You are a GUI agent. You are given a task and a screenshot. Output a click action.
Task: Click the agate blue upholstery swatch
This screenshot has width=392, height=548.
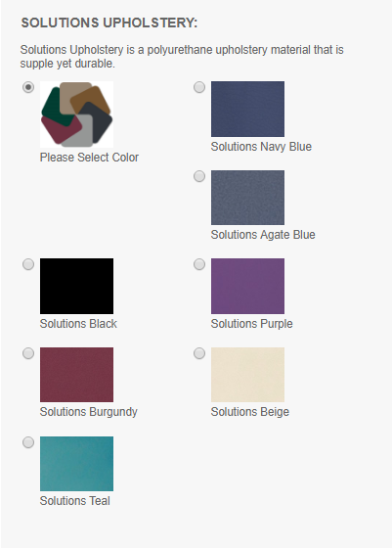click(248, 198)
